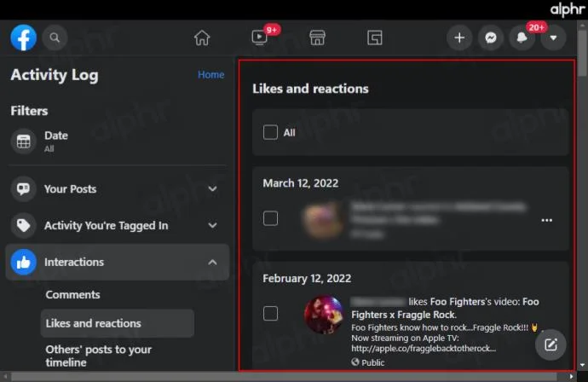Image resolution: width=588 pixels, height=382 pixels.
Task: Open the account dropdown arrow
Action: tap(553, 38)
